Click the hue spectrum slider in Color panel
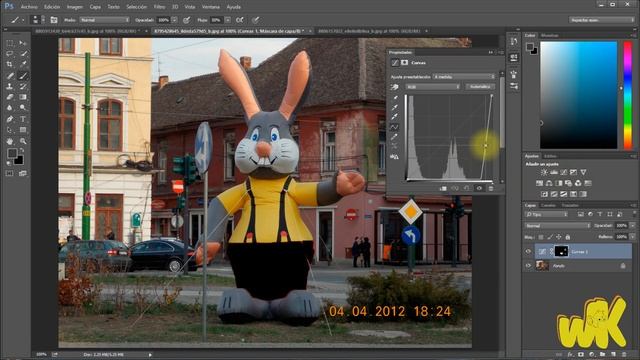Viewport: 640px width, 360px height. tap(628, 95)
